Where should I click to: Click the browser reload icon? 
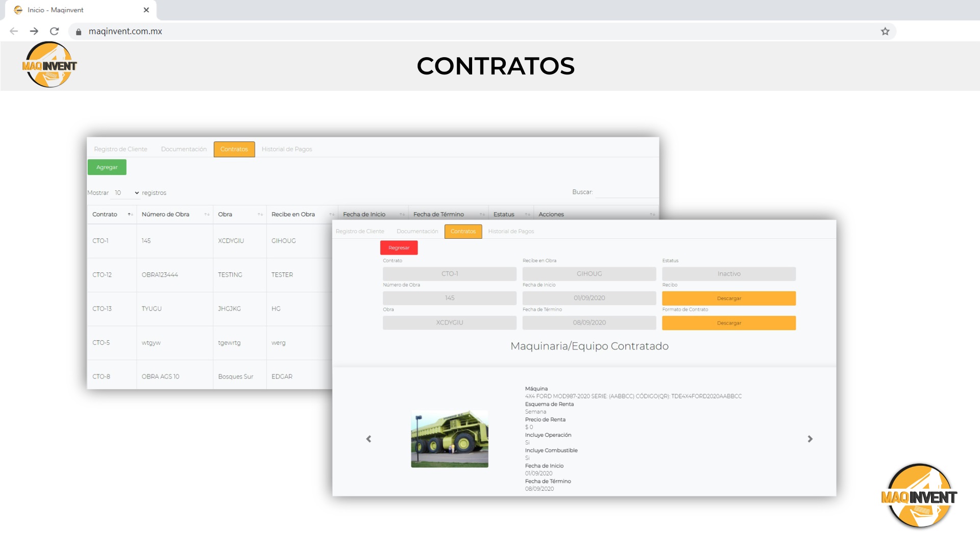[54, 31]
